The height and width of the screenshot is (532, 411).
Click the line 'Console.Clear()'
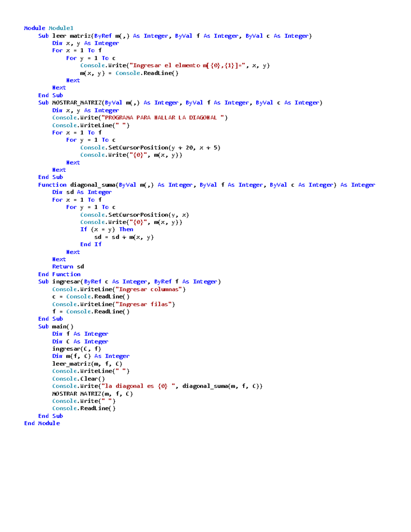(x=78, y=379)
